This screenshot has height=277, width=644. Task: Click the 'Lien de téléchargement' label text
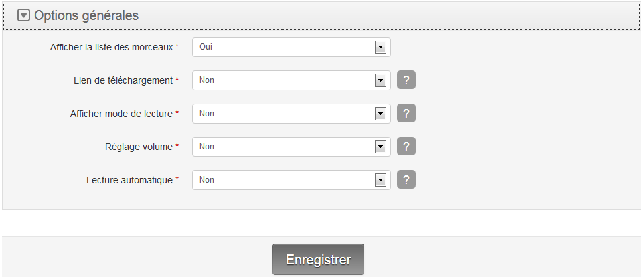123,81
